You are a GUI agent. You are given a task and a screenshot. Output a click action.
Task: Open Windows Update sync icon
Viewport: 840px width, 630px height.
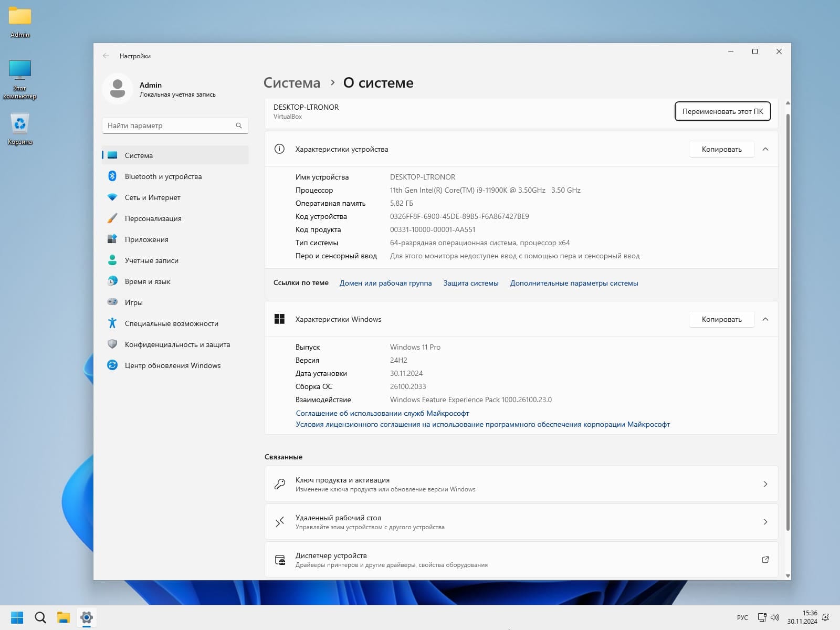click(x=112, y=365)
